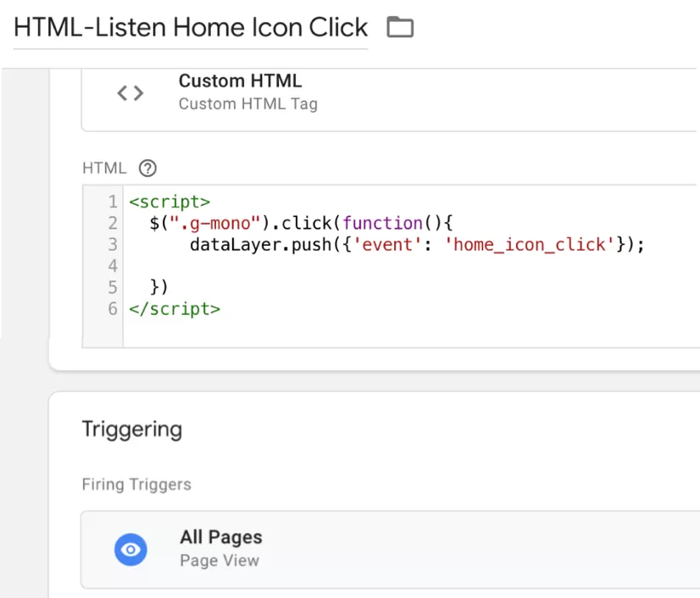
Task: Select the Custom HTML tag type card
Action: [x=390, y=100]
